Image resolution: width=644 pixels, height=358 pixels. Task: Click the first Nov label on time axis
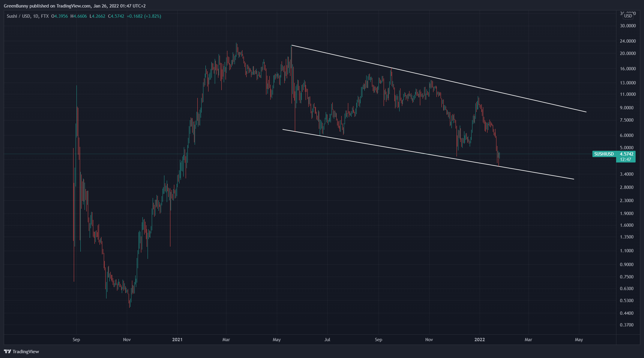click(x=127, y=340)
